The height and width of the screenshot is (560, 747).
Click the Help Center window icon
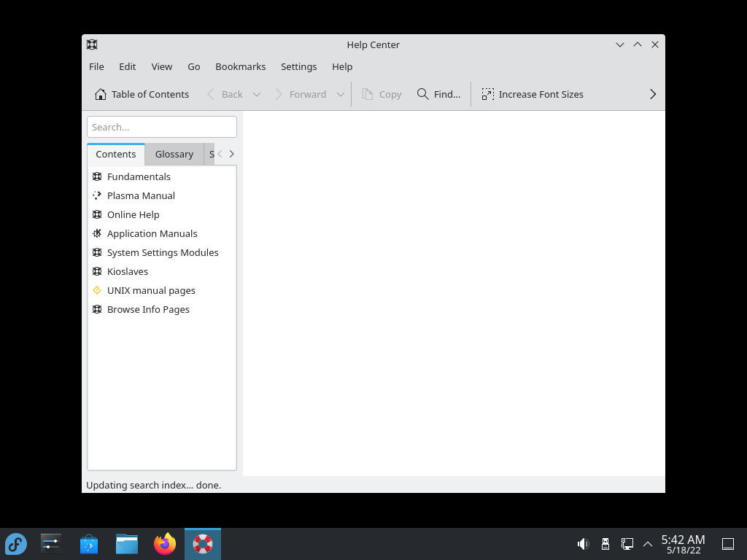92,44
